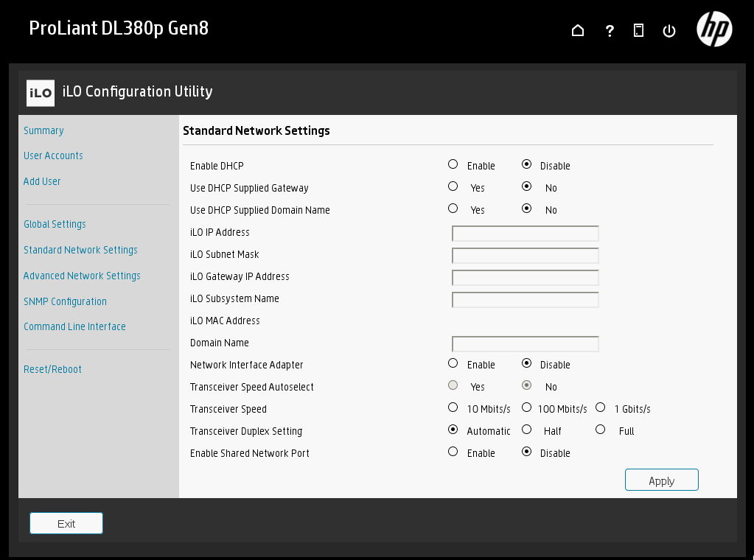Focus the iLO Gateway IP Address field
This screenshot has width=754, height=560.
pos(525,278)
